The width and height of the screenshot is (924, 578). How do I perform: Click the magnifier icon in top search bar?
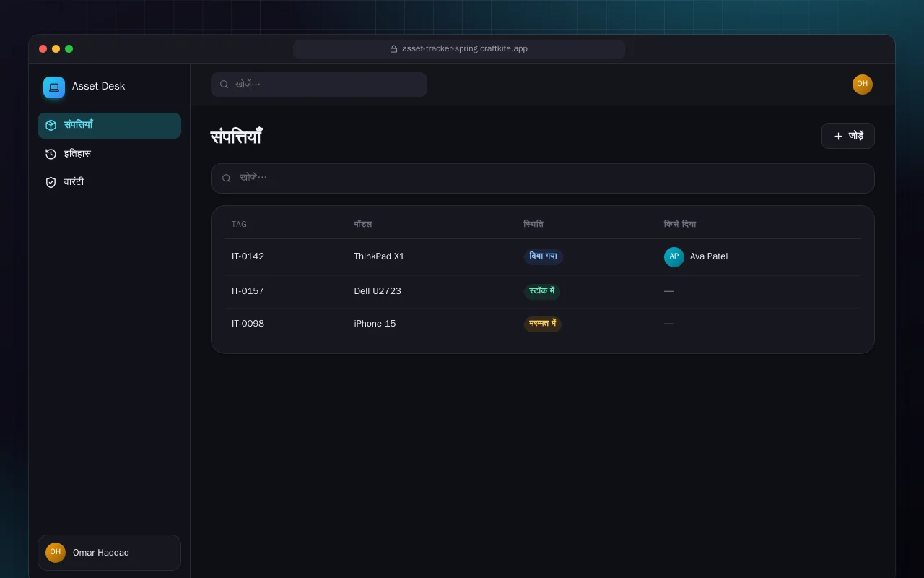click(225, 85)
